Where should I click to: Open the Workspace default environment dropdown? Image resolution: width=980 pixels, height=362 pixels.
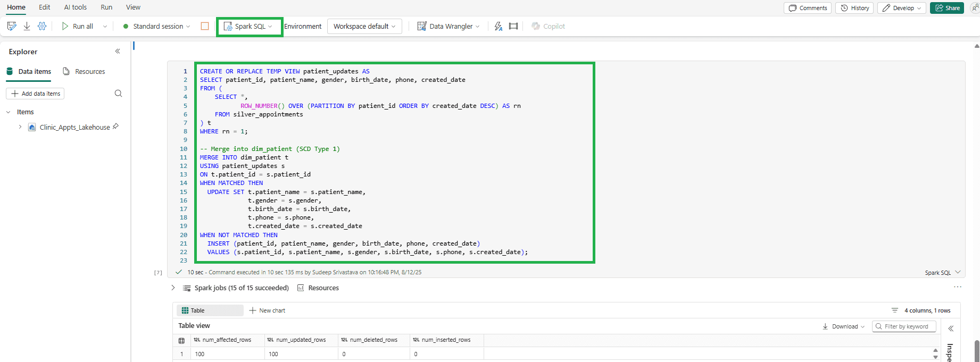point(364,26)
